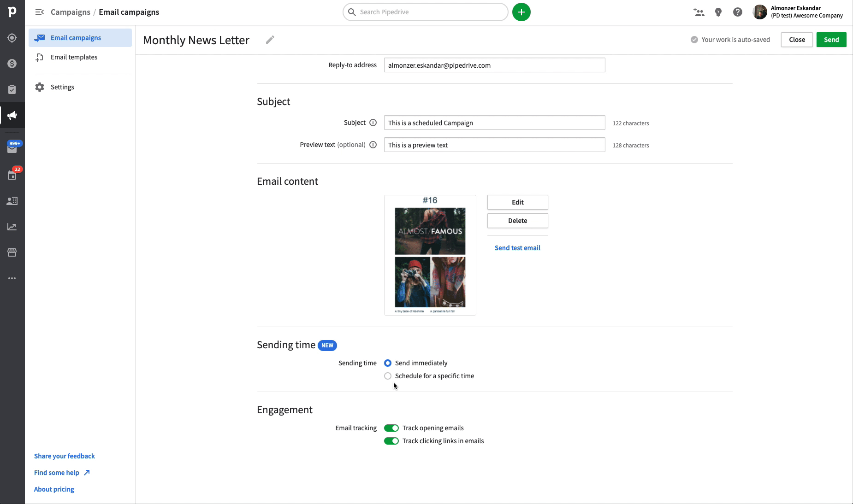Open the invite users icon
This screenshot has width=853, height=504.
coord(699,12)
